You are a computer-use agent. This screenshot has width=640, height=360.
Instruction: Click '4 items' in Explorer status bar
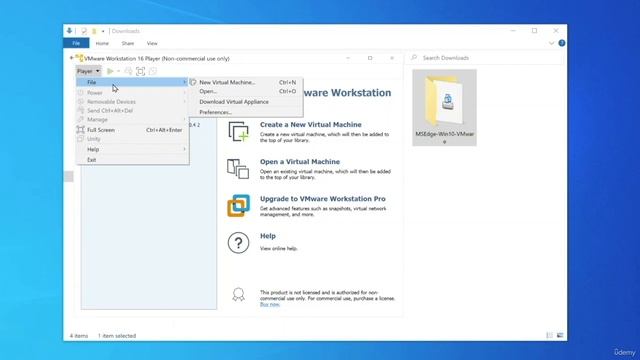(x=79, y=336)
